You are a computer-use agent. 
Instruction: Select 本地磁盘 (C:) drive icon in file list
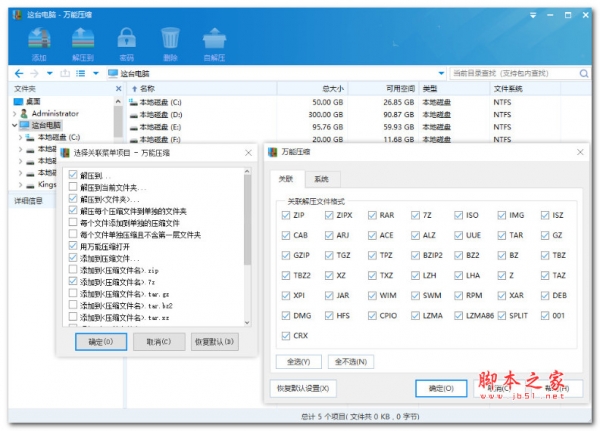pyautogui.click(x=133, y=102)
